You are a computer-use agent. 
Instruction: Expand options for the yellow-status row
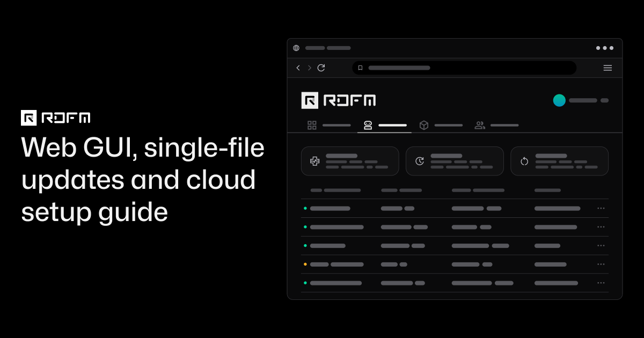(601, 264)
